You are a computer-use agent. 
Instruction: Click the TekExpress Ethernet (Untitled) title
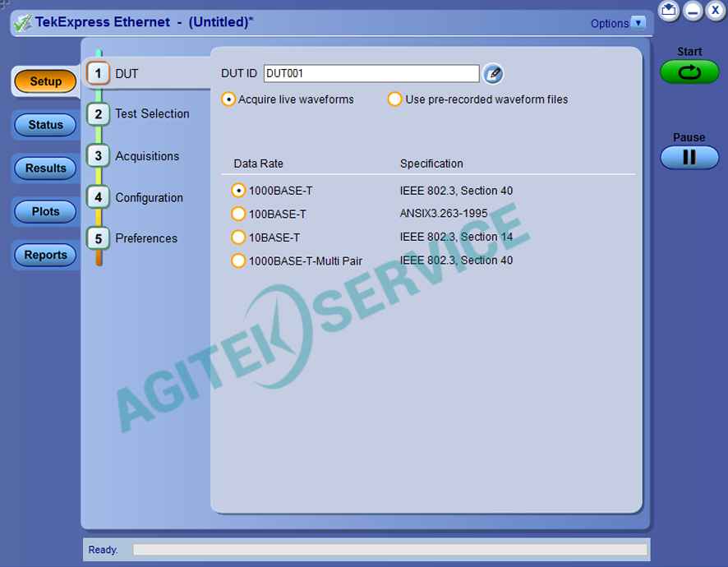144,22
